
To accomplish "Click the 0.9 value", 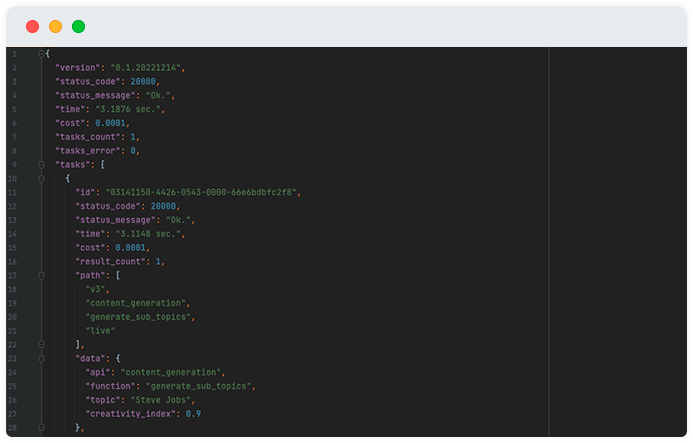I will tap(194, 414).
